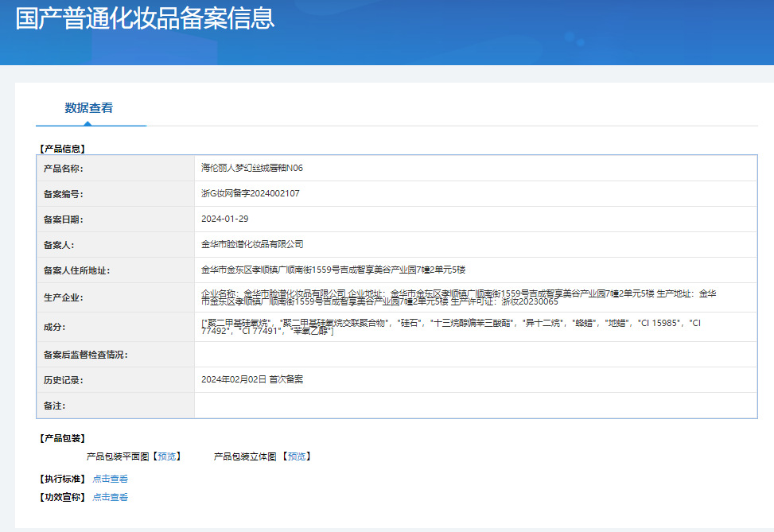Select the date 2024-01-29
774x532 pixels.
(224, 219)
